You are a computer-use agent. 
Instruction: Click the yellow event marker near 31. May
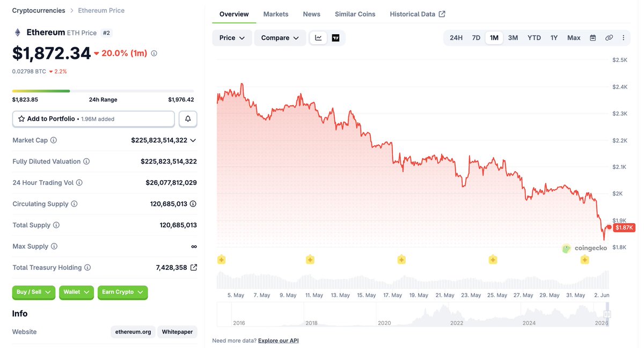point(584,260)
